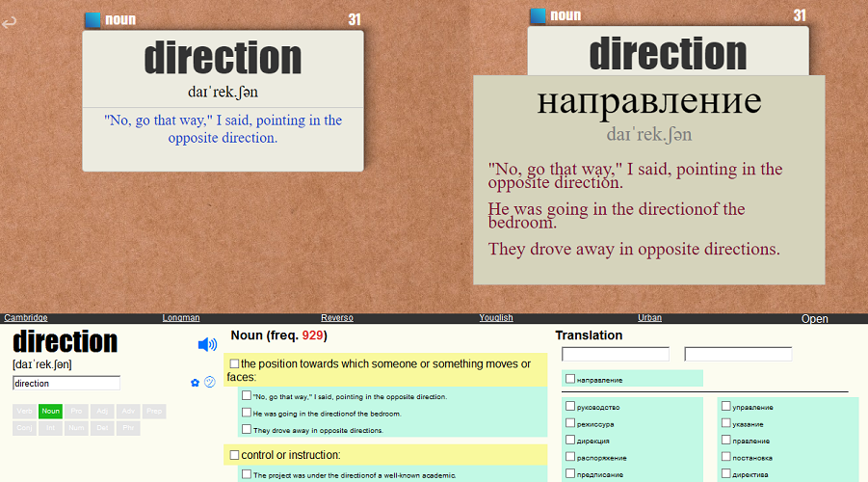Check the распоряжение translation
The image size is (868, 482).
pyautogui.click(x=570, y=457)
